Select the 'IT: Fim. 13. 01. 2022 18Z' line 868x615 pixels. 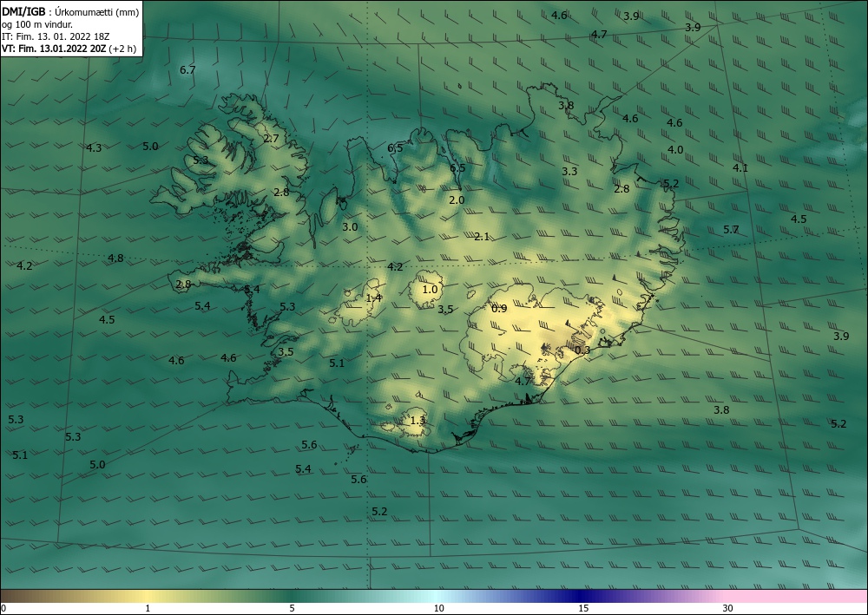56,36
